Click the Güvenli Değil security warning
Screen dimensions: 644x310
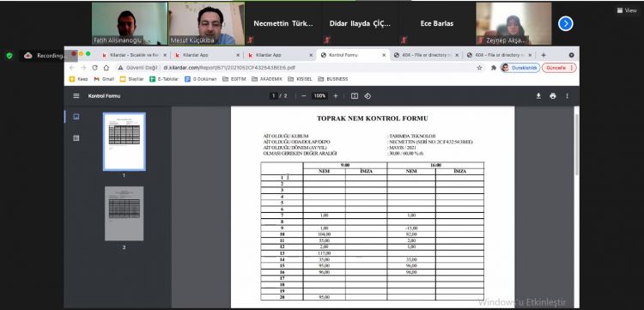137,68
